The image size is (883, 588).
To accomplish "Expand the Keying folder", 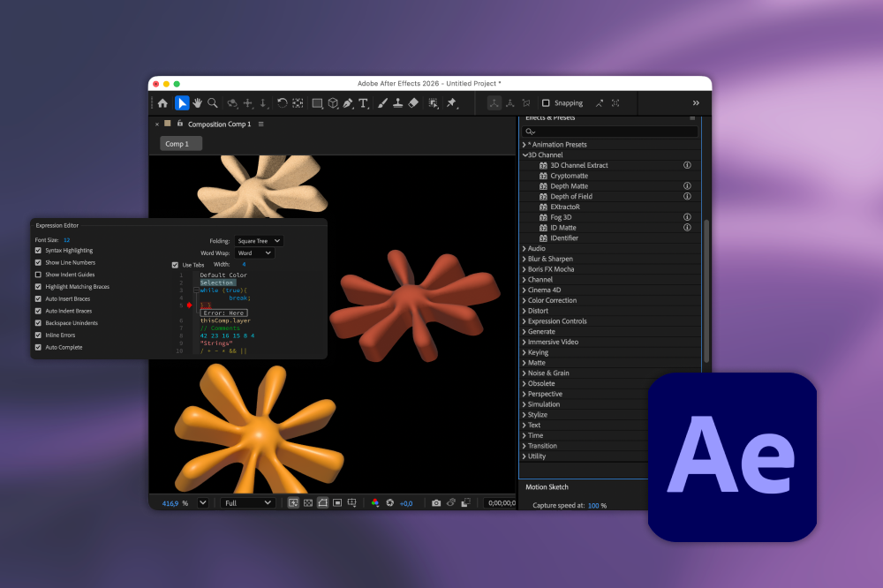I will tap(525, 352).
